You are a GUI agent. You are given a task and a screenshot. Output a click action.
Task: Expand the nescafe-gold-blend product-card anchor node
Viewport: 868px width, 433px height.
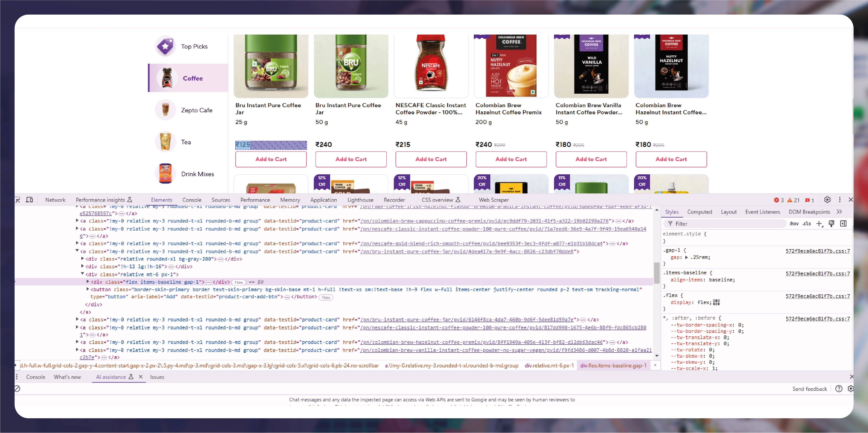coord(77,243)
